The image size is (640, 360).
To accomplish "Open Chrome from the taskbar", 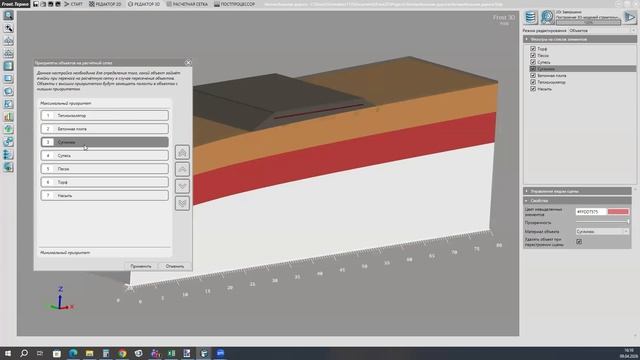I will (122, 353).
